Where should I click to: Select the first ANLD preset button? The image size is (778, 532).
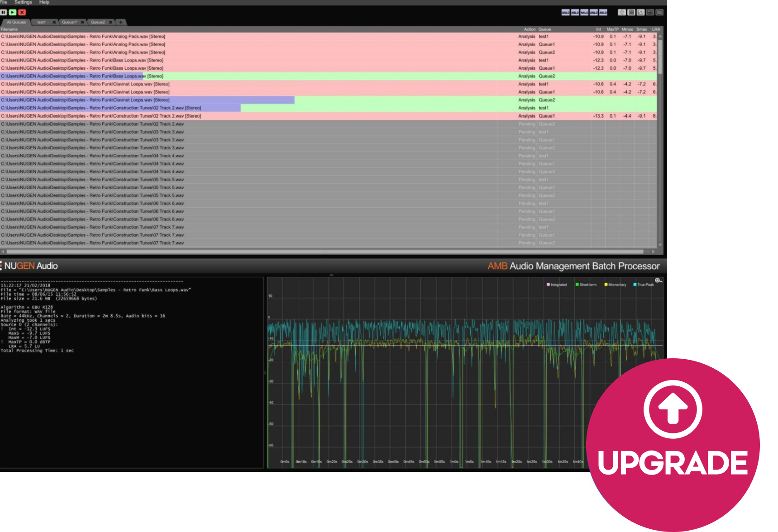[x=566, y=13]
